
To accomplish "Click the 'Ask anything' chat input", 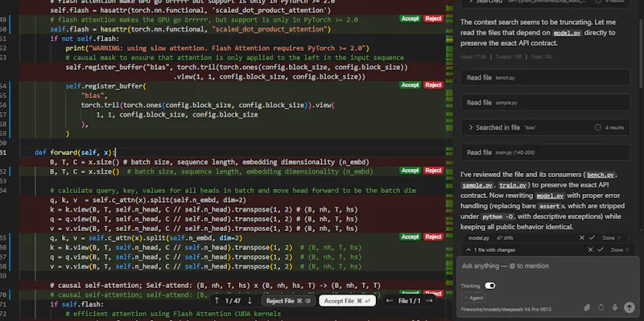I will click(x=548, y=266).
